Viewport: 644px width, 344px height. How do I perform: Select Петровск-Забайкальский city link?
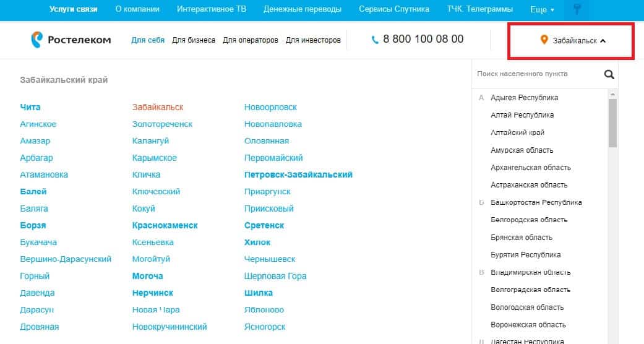point(298,174)
